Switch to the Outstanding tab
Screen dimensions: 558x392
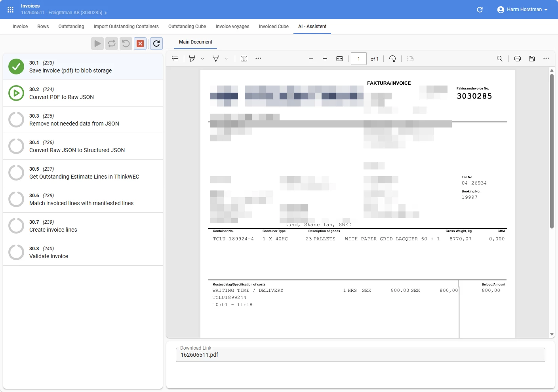(x=71, y=27)
